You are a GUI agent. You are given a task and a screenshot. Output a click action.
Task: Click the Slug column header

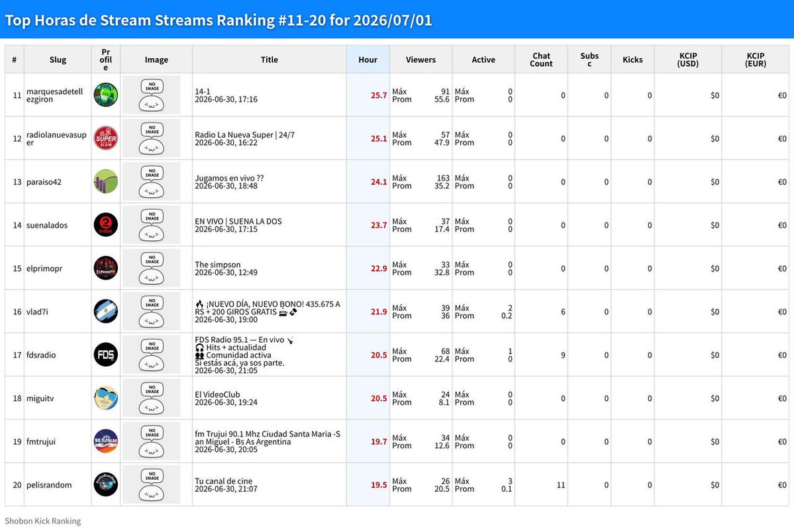[x=58, y=60]
